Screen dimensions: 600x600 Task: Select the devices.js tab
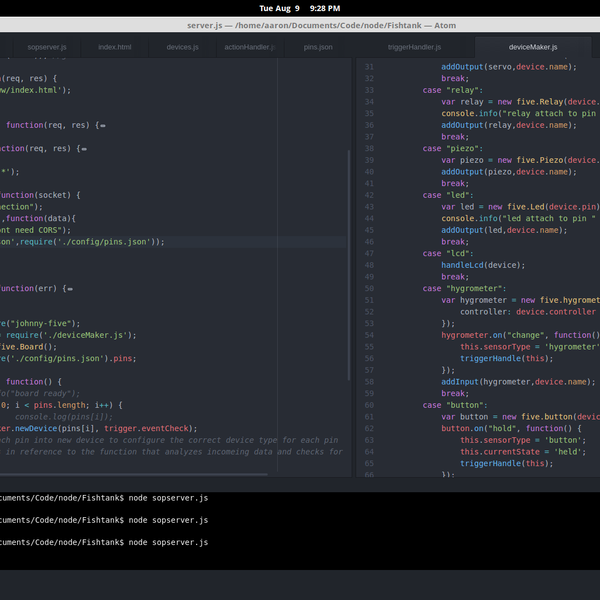(182, 47)
